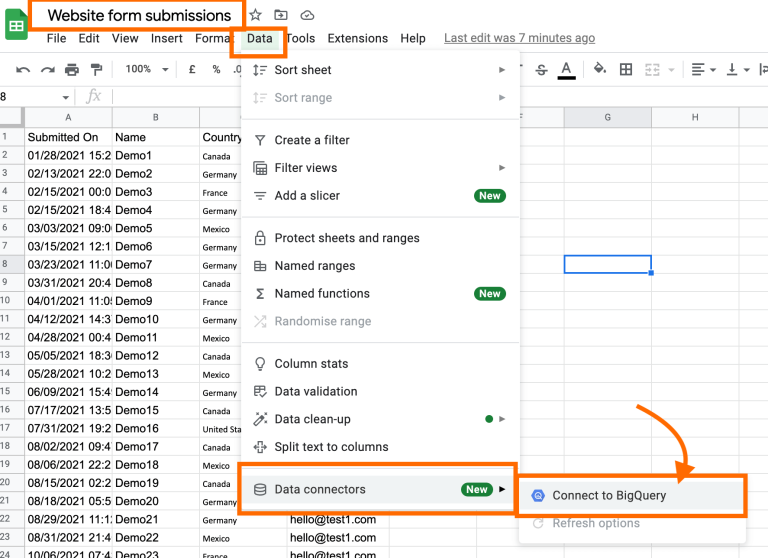Open the text colour picker

point(566,70)
